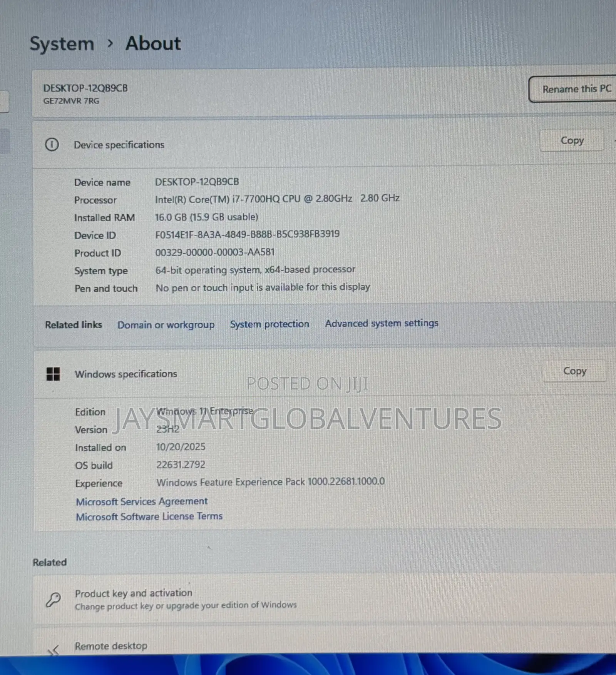Image resolution: width=616 pixels, height=675 pixels.
Task: Click the Related links label
Action: pos(74,325)
